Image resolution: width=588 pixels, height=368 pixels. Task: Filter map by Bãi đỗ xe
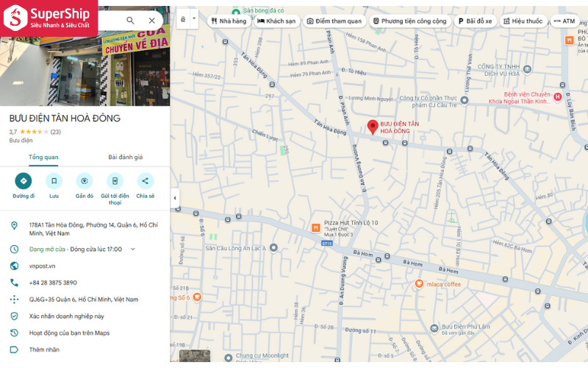click(x=475, y=21)
